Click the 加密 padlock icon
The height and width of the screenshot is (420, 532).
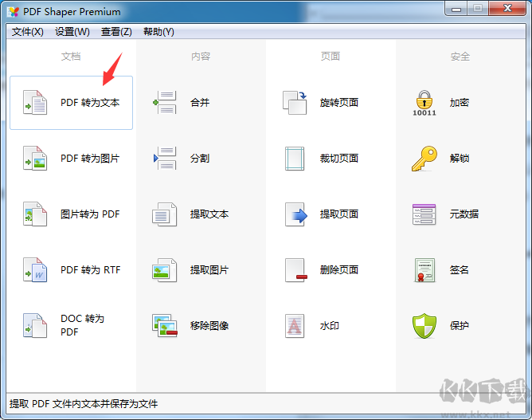click(x=424, y=103)
